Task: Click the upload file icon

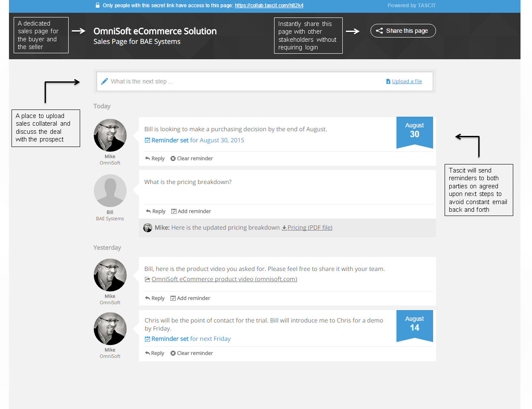Action: (x=388, y=81)
